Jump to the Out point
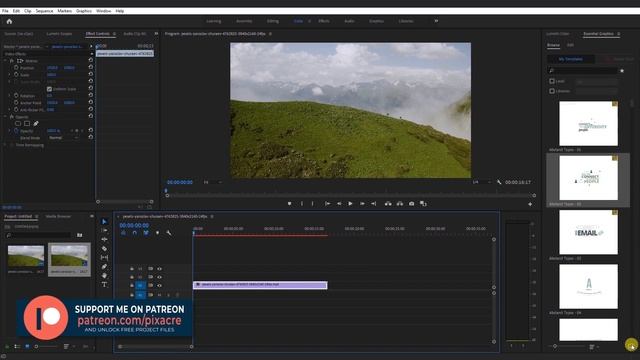Viewport: 640px width, 360px height. point(373,204)
